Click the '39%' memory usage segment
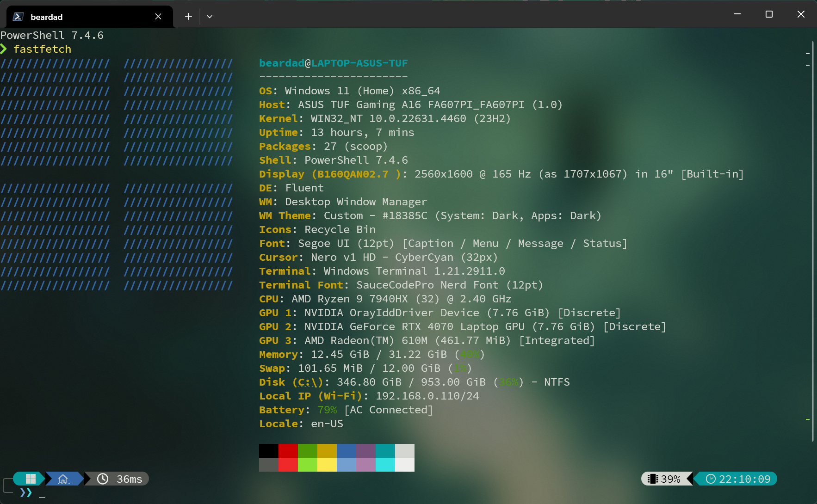 point(666,479)
